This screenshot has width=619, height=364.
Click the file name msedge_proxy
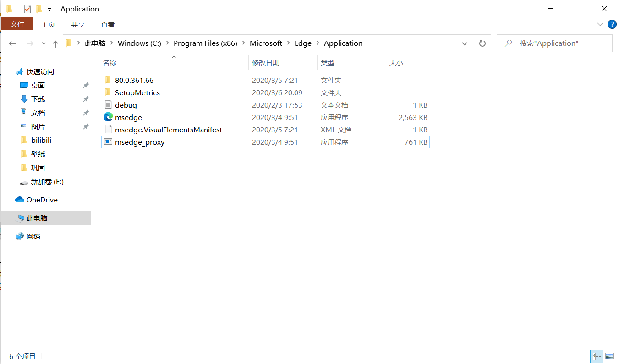(140, 142)
